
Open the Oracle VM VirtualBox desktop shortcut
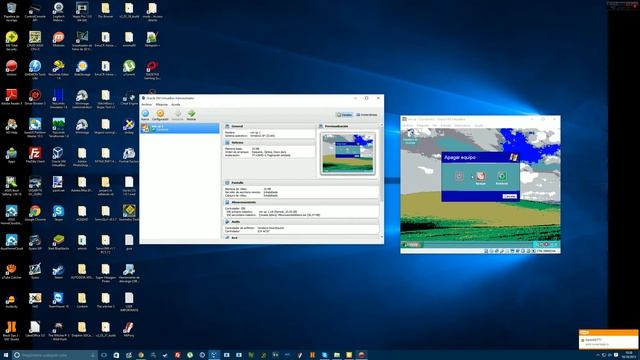point(58,156)
